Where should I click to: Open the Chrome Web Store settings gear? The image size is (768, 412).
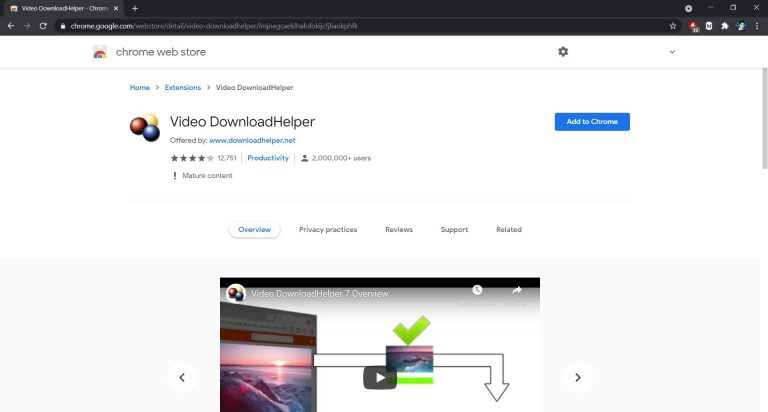pos(563,51)
